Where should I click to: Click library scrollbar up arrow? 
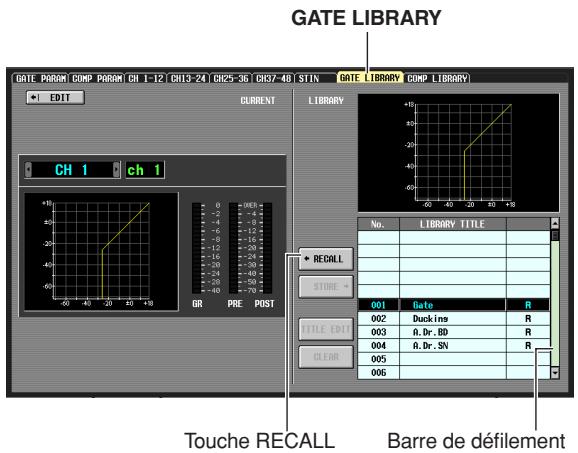(554, 223)
